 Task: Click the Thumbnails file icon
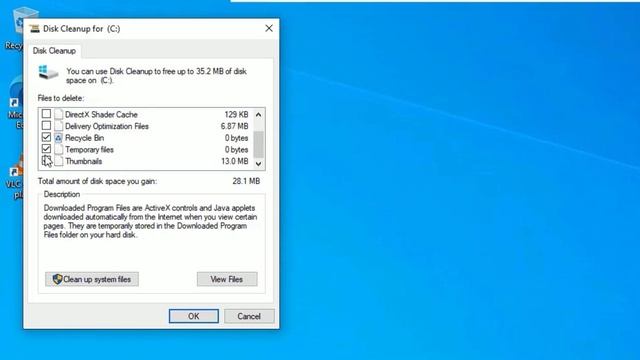[59, 161]
